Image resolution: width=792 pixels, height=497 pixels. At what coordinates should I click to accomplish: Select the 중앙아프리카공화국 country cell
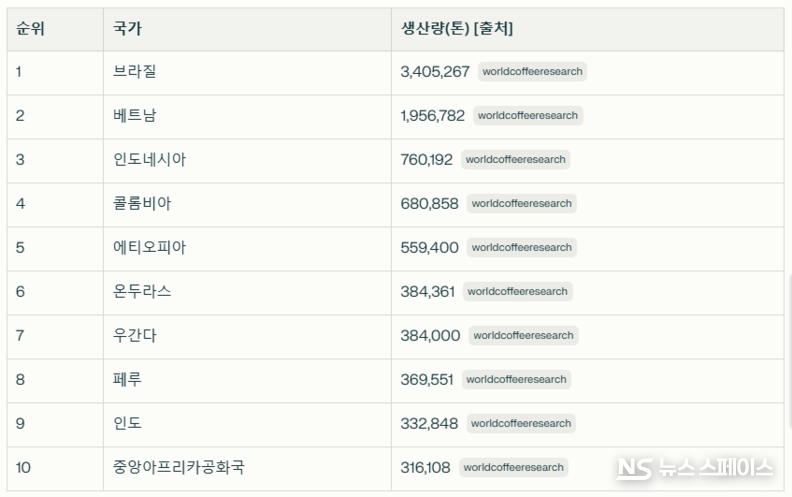click(179, 468)
